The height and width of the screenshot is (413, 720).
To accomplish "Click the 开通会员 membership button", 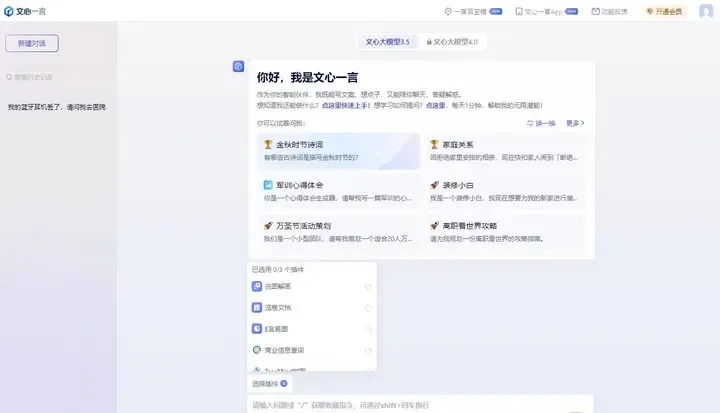I will coord(664,11).
